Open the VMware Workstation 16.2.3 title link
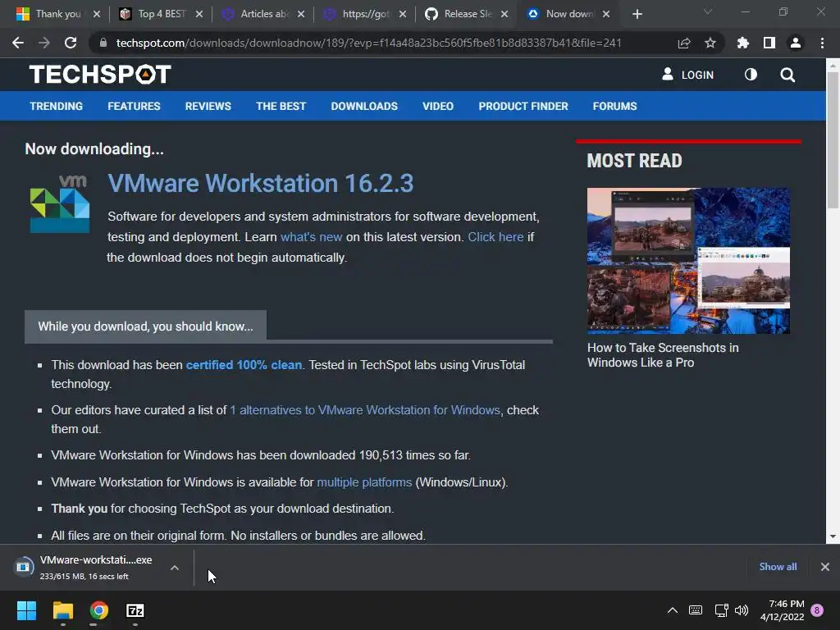This screenshot has height=630, width=840. tap(260, 183)
